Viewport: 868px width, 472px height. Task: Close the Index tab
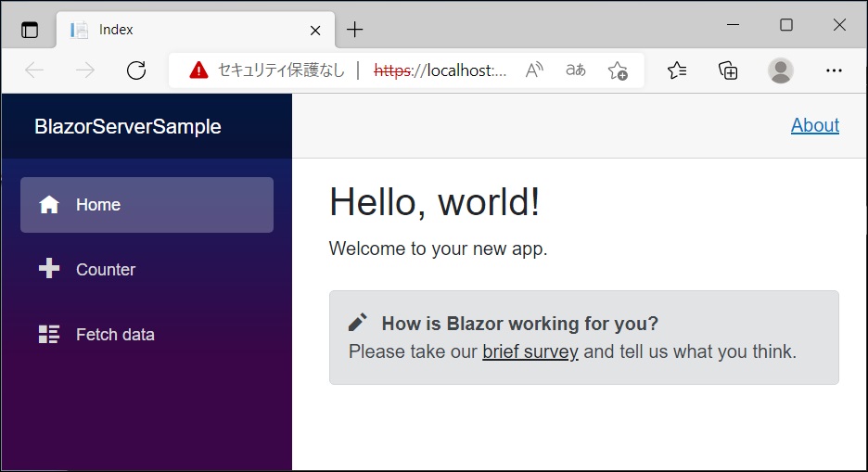tap(315, 31)
